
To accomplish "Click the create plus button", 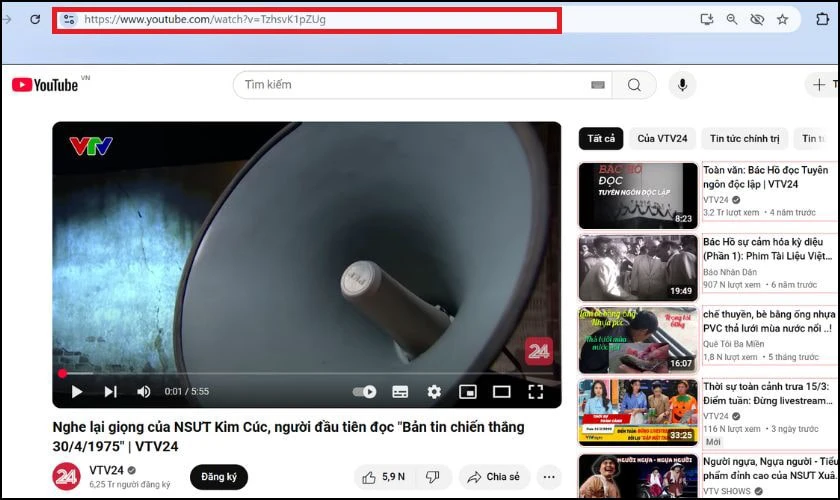I will pyautogui.click(x=819, y=85).
